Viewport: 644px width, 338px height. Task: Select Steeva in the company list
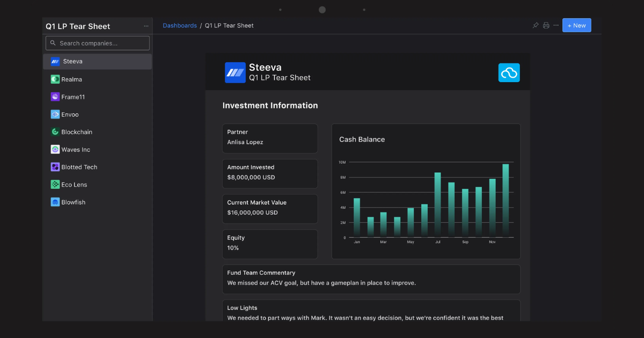pyautogui.click(x=98, y=61)
